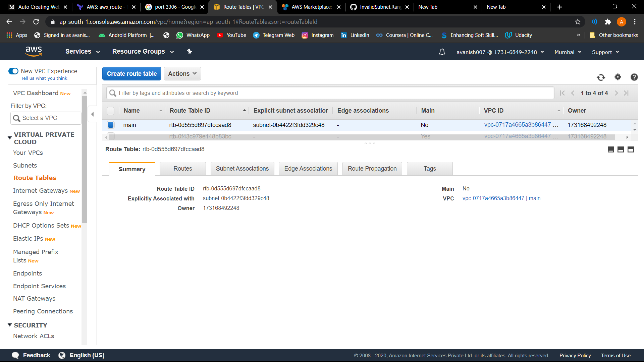This screenshot has height=362, width=644.
Task: Open the help question mark icon
Action: pyautogui.click(x=634, y=77)
